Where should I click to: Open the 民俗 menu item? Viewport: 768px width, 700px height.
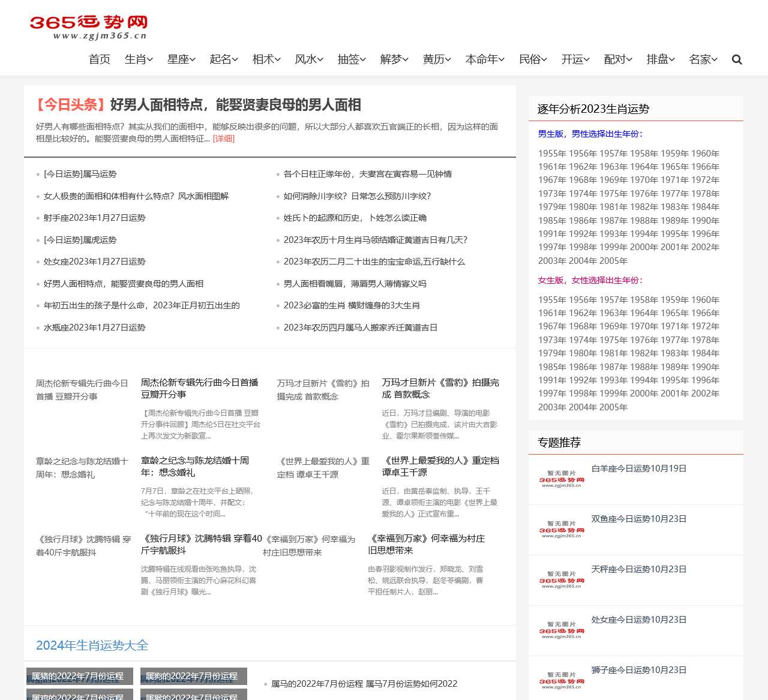point(533,59)
